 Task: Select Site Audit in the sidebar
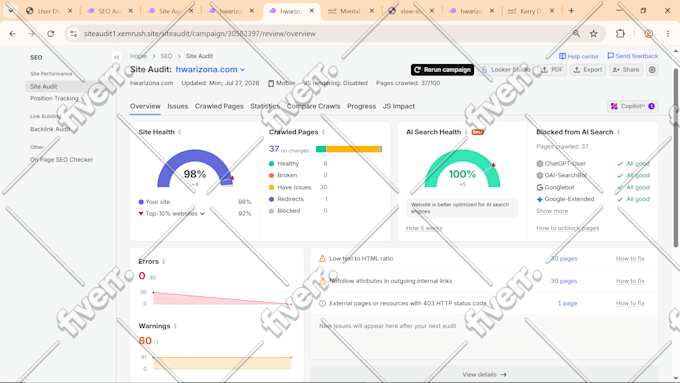(43, 86)
